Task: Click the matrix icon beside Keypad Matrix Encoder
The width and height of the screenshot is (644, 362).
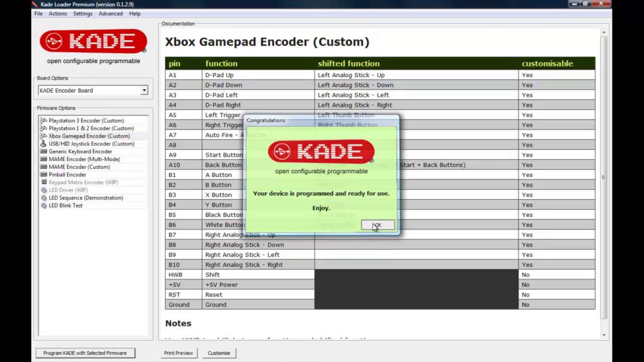Action: [x=44, y=183]
